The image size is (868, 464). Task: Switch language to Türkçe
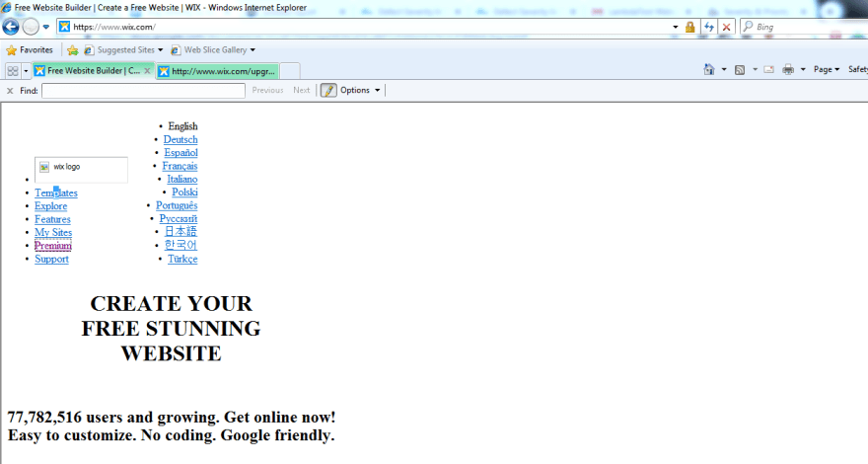pyautogui.click(x=182, y=259)
